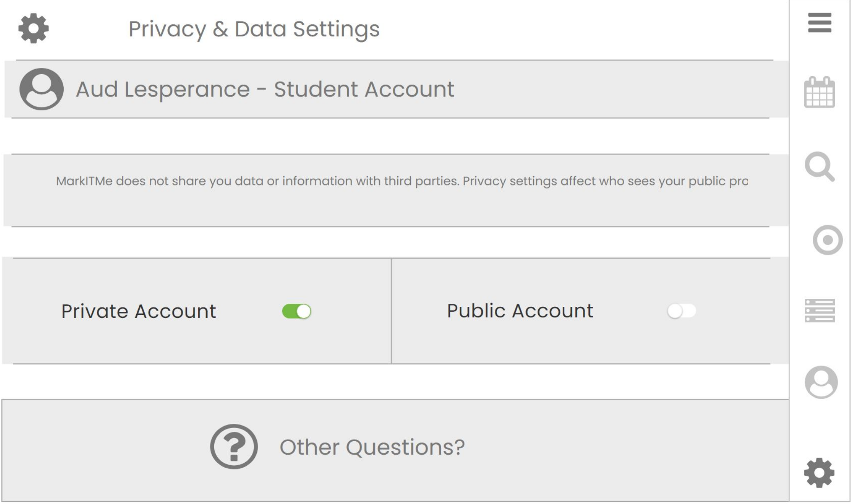
Task: Click the words Student Account in header
Action: click(x=364, y=89)
